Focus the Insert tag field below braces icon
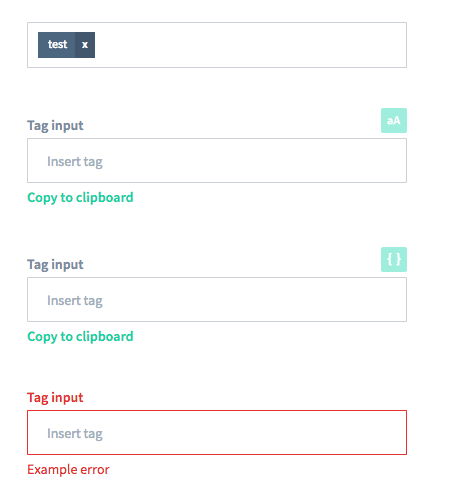This screenshot has width=453, height=496. pos(217,300)
